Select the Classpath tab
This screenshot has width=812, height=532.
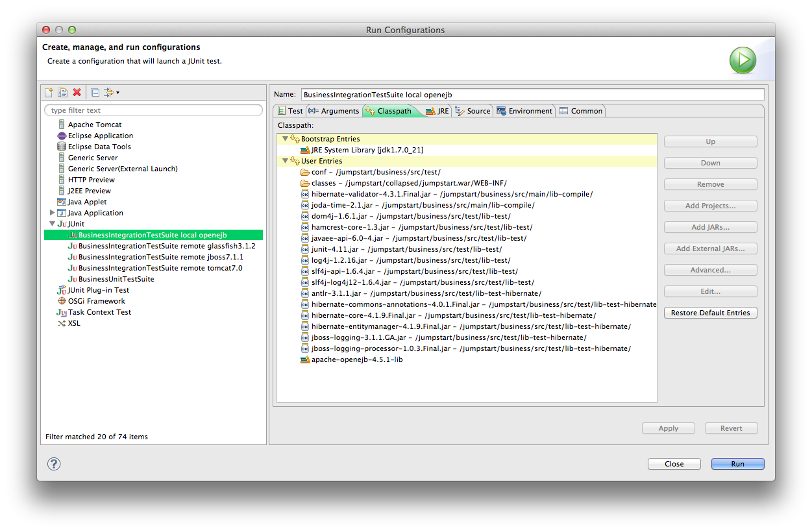(x=389, y=111)
